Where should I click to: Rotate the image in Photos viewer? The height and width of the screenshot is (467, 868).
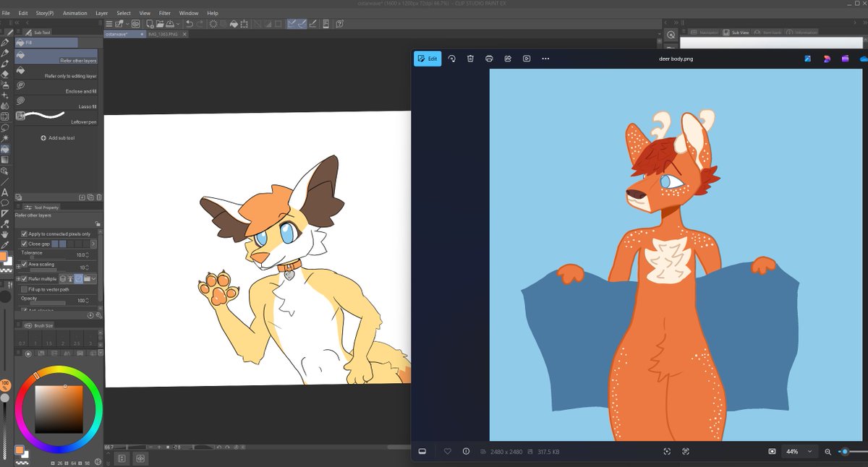coord(451,59)
